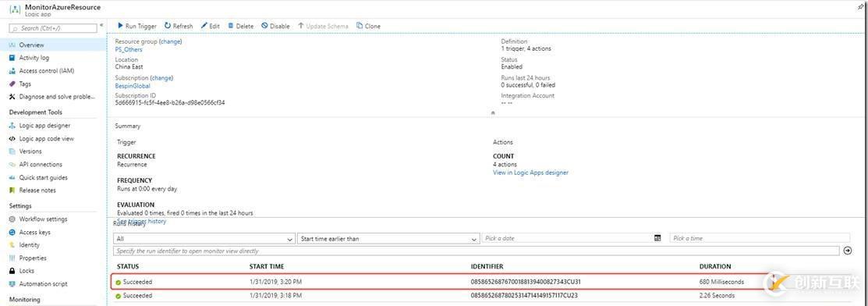The height and width of the screenshot is (306, 868).
Task: Click the Refresh toolbar button
Action: (179, 26)
